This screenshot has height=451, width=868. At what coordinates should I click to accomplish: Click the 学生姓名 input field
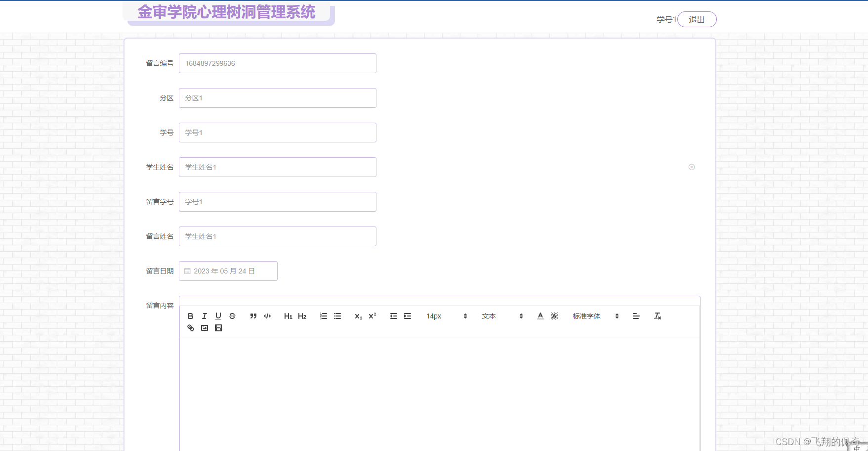(x=278, y=167)
